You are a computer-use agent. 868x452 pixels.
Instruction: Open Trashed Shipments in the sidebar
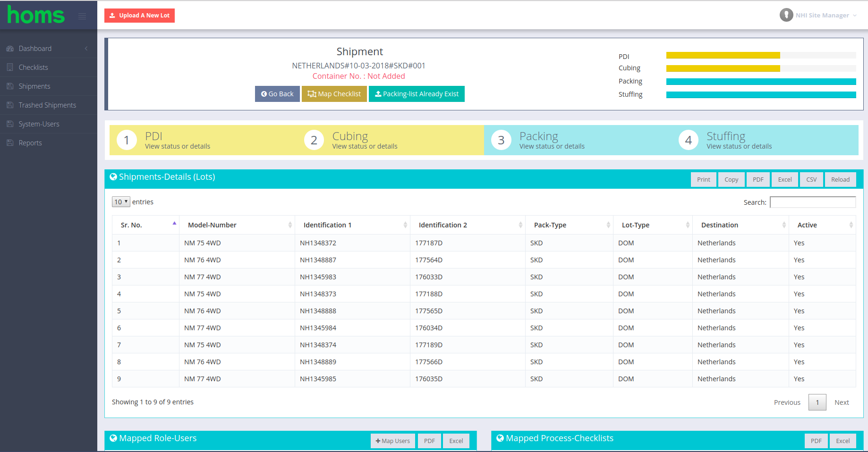tap(49, 105)
